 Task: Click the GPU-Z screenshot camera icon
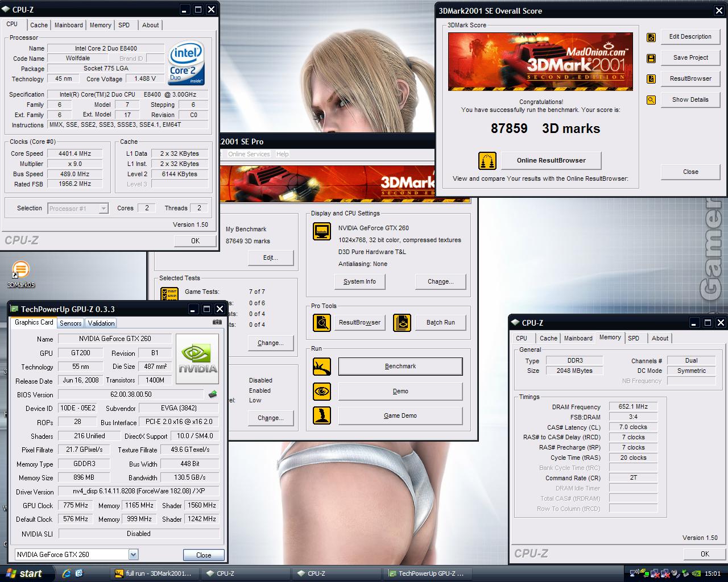point(217,322)
